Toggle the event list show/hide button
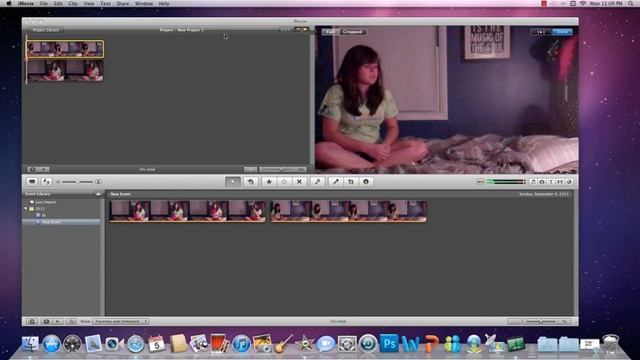Image resolution: width=640 pixels, height=360 pixels. [32, 322]
